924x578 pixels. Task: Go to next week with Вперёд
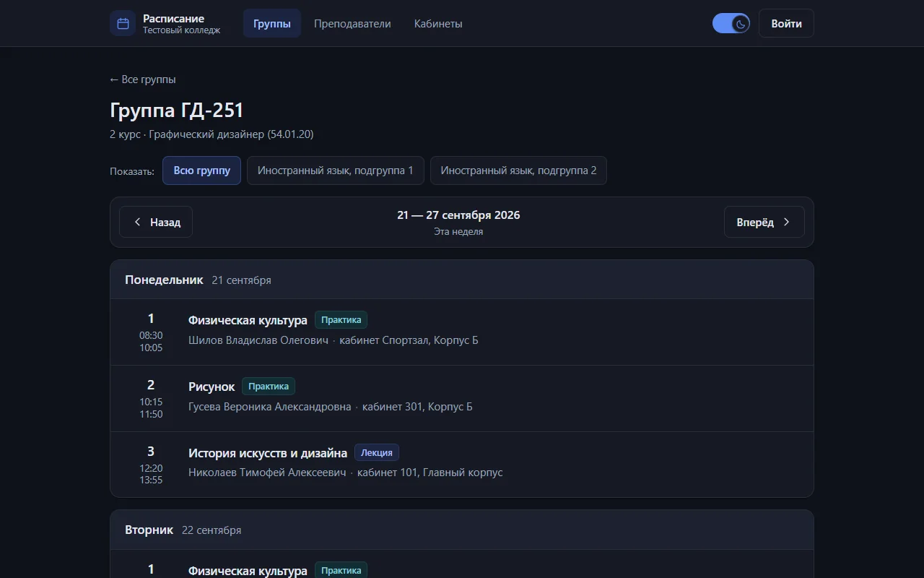[764, 222]
